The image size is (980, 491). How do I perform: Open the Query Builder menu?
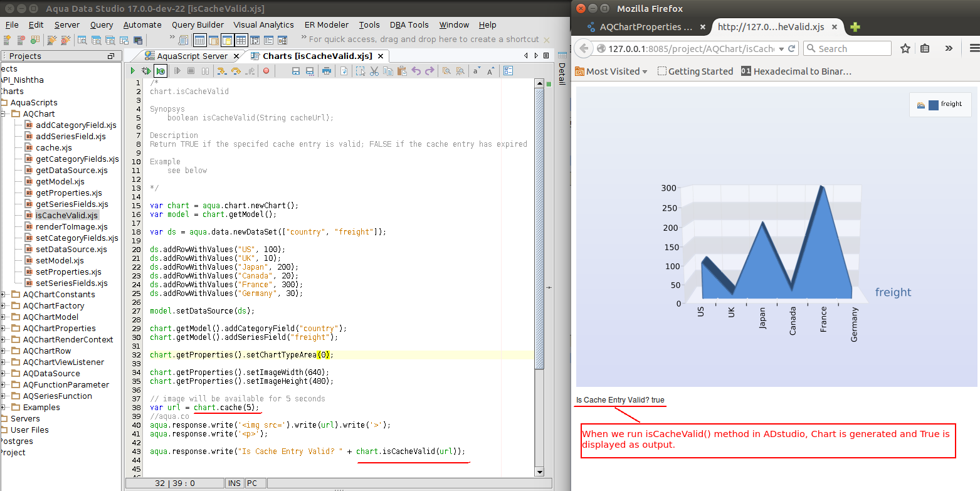point(198,24)
